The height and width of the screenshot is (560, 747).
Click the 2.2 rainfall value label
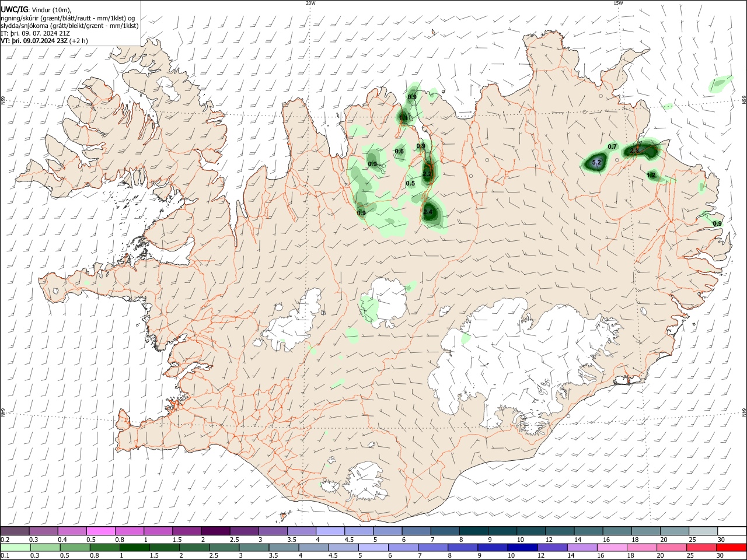[x=427, y=173]
